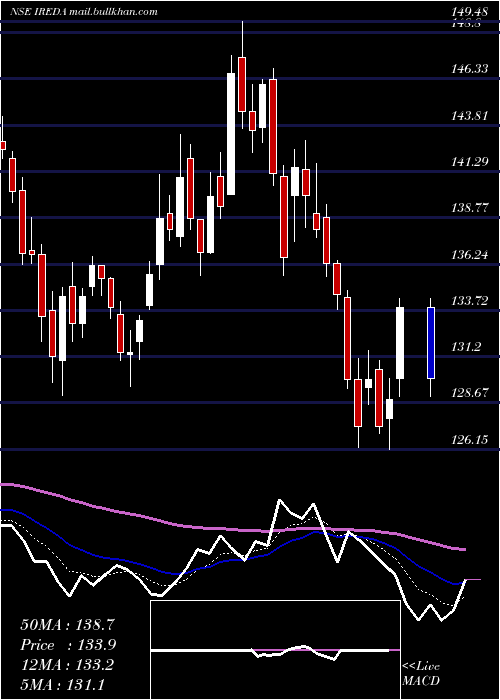
Task: Click the 136.24 price axis label
Action: 469,254
